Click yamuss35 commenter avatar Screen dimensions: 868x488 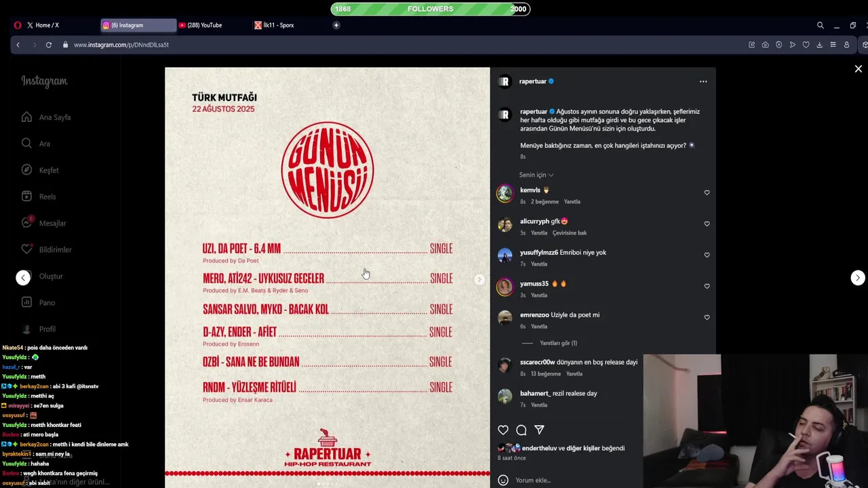(x=505, y=287)
